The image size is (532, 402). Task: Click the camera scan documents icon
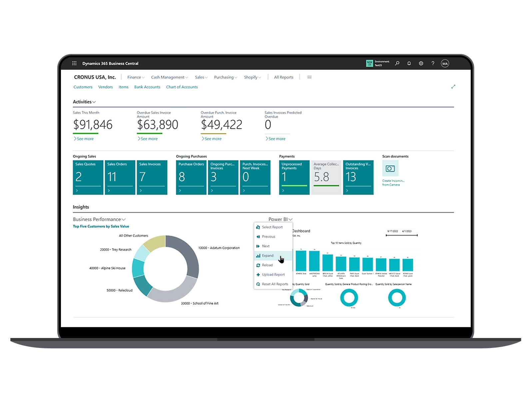pos(390,168)
